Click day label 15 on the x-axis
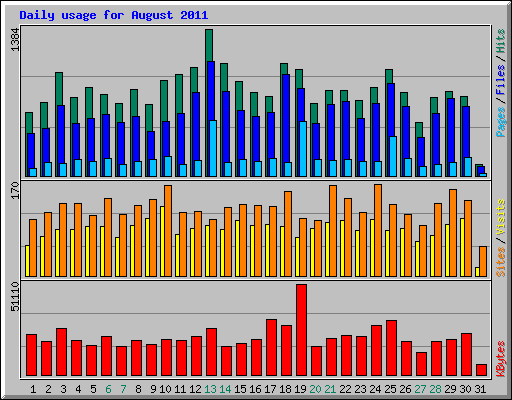This screenshot has width=512, height=400. click(240, 389)
